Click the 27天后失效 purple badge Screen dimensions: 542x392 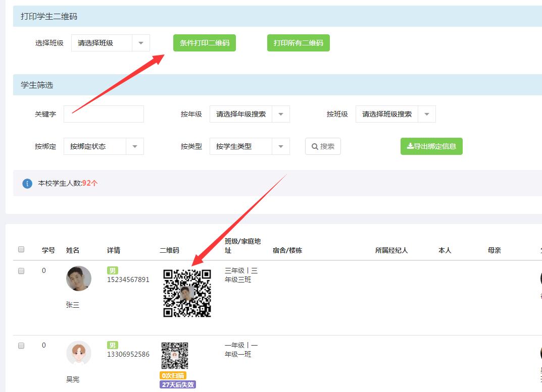(178, 384)
